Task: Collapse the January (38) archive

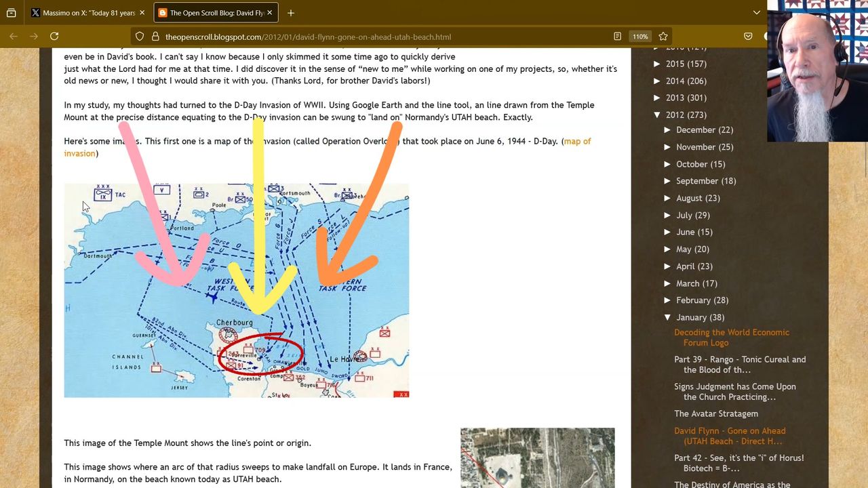Action: point(668,317)
